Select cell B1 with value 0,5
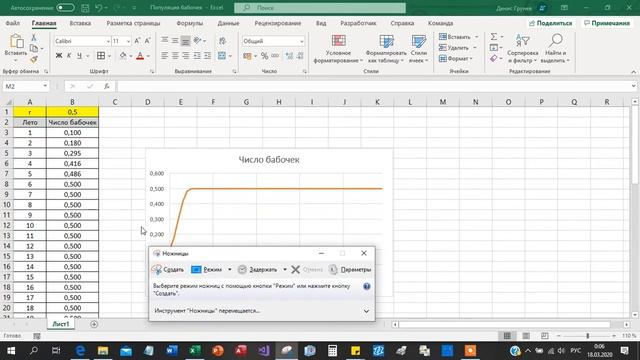The height and width of the screenshot is (360, 640). 72,112
